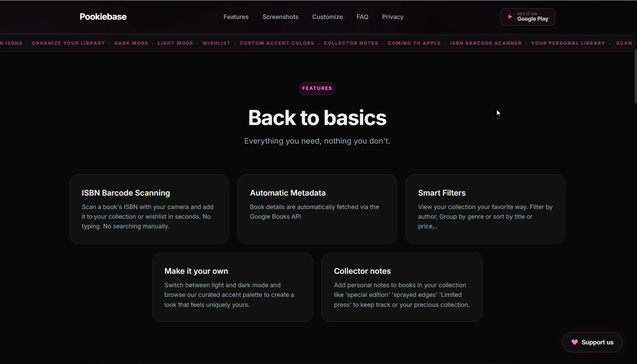
Task: Select the Automatic Metadata feature card
Action: coord(317,209)
